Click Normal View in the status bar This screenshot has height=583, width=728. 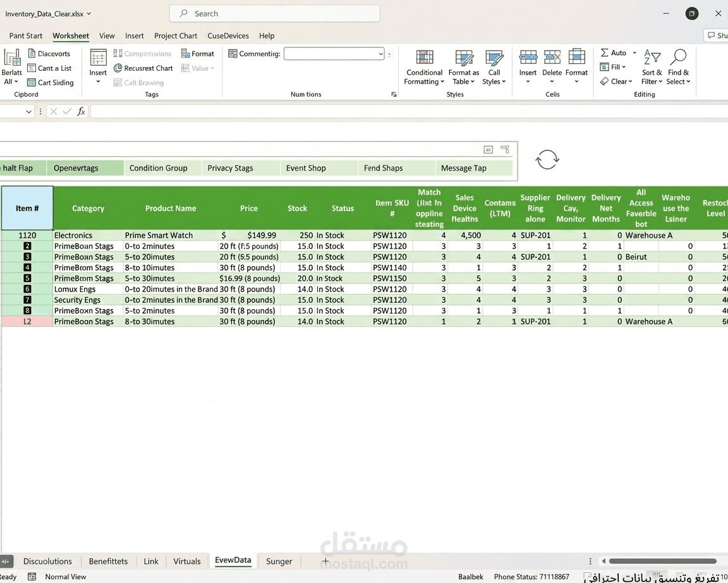pos(66,577)
